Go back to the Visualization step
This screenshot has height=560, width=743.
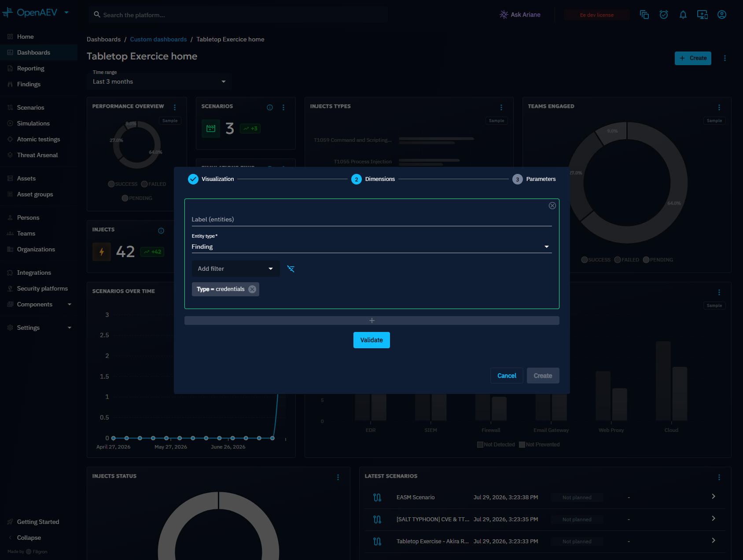coord(211,179)
